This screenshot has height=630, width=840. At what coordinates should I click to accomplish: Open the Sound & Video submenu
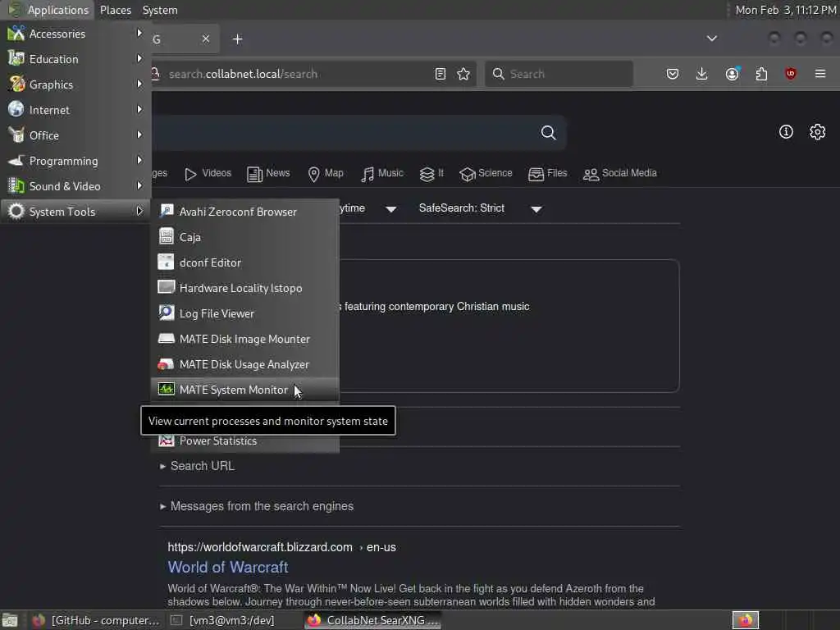pyautogui.click(x=75, y=186)
